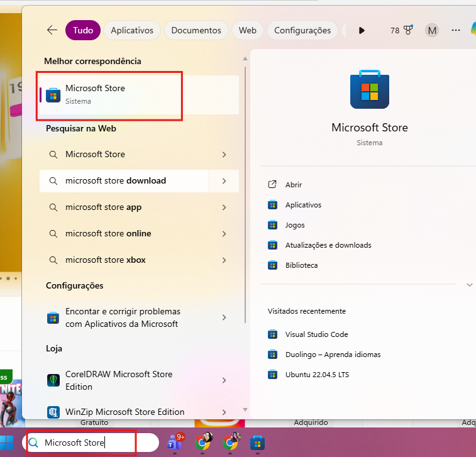The height and width of the screenshot is (457, 476).
Task: Switch to the Configurações filter tab
Action: [x=302, y=30]
